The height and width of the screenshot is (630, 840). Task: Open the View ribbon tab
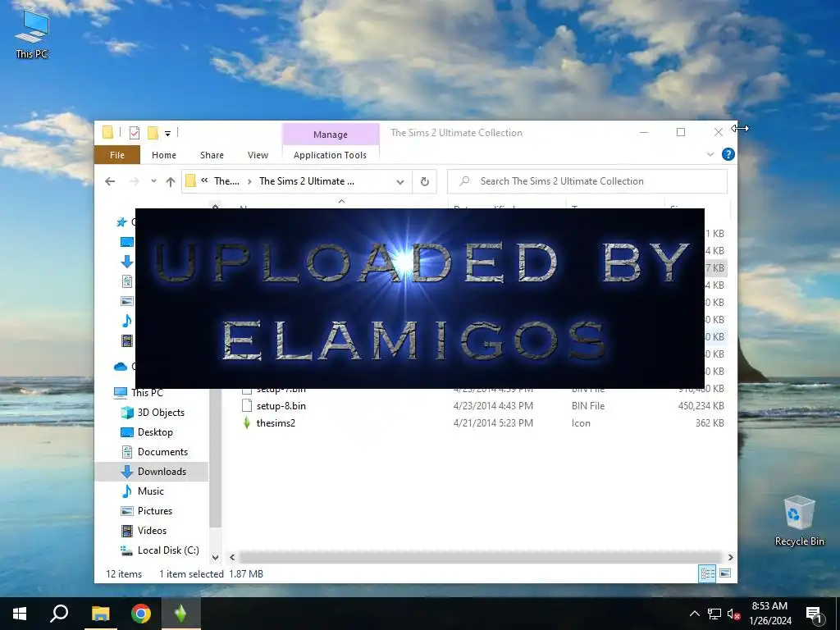(x=258, y=155)
